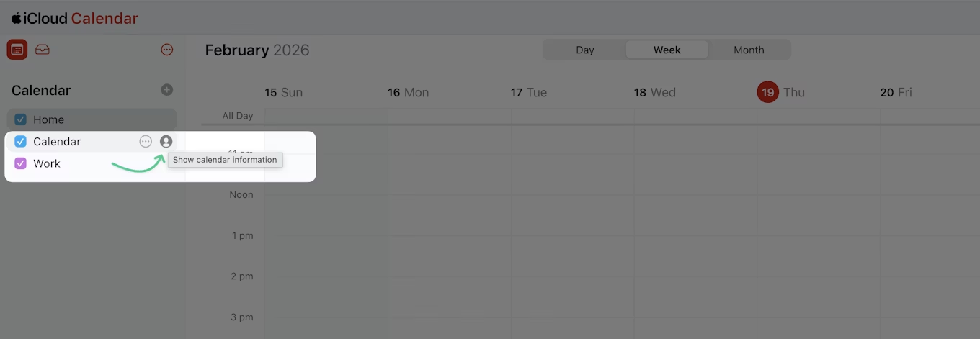Switch to Day view

click(x=585, y=50)
